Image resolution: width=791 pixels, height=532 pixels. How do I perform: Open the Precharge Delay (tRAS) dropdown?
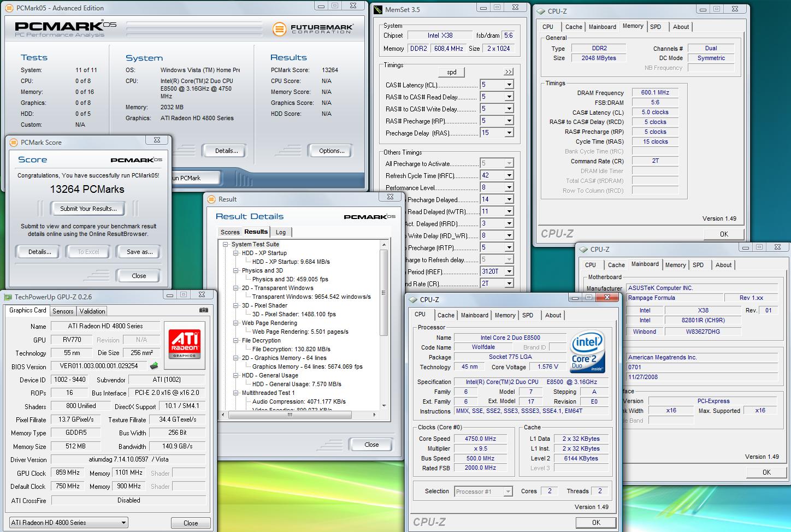(509, 133)
